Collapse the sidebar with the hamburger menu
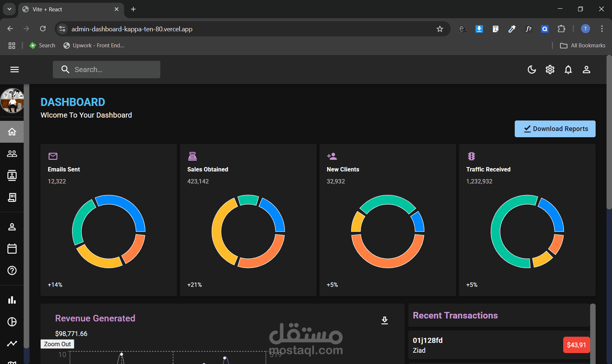This screenshot has width=612, height=364. [15, 70]
